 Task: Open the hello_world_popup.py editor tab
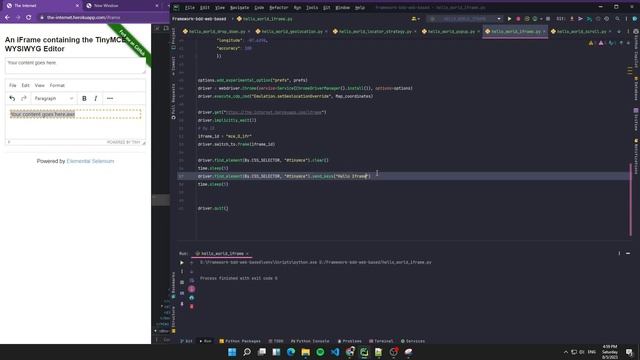pos(451,31)
